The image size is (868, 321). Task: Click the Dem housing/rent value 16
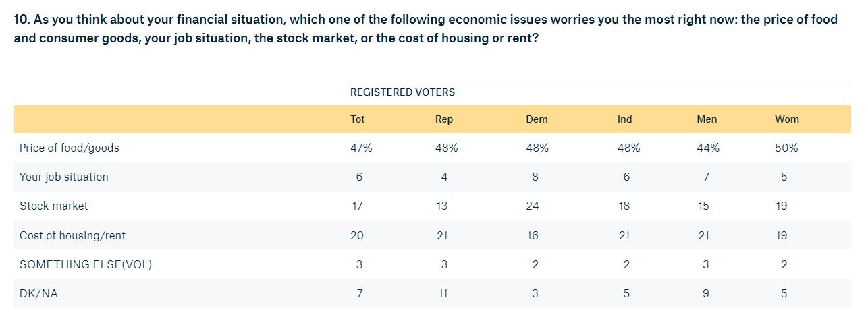click(533, 235)
